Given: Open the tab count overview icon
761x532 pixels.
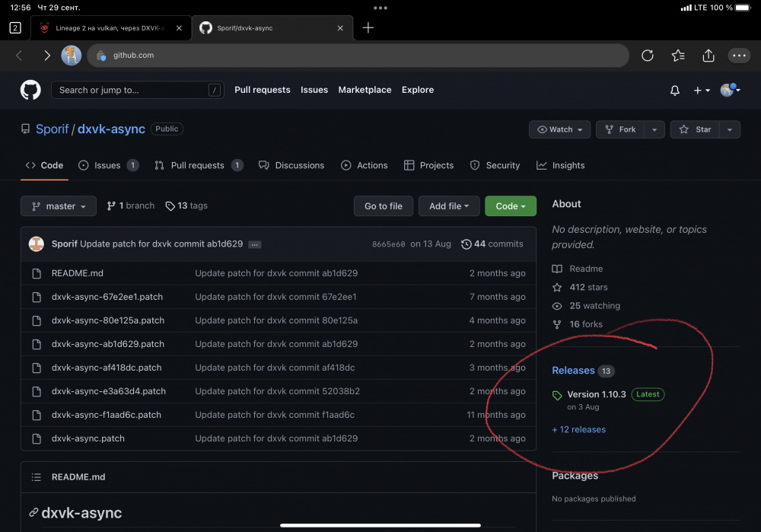Looking at the screenshot, I should click(15, 28).
